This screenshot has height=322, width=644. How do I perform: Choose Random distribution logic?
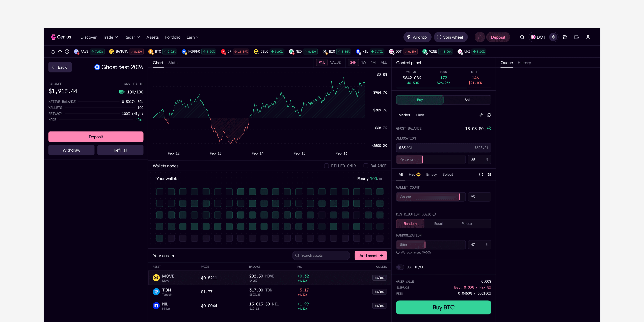pos(410,224)
